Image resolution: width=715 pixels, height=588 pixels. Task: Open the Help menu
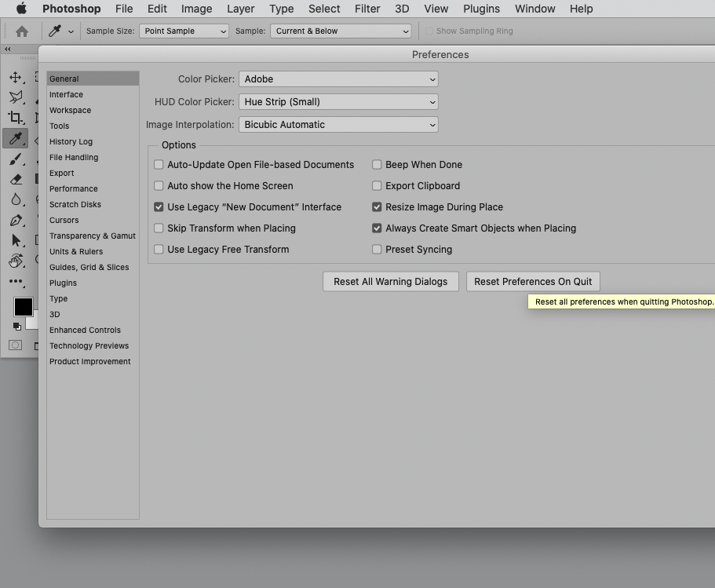pos(582,9)
